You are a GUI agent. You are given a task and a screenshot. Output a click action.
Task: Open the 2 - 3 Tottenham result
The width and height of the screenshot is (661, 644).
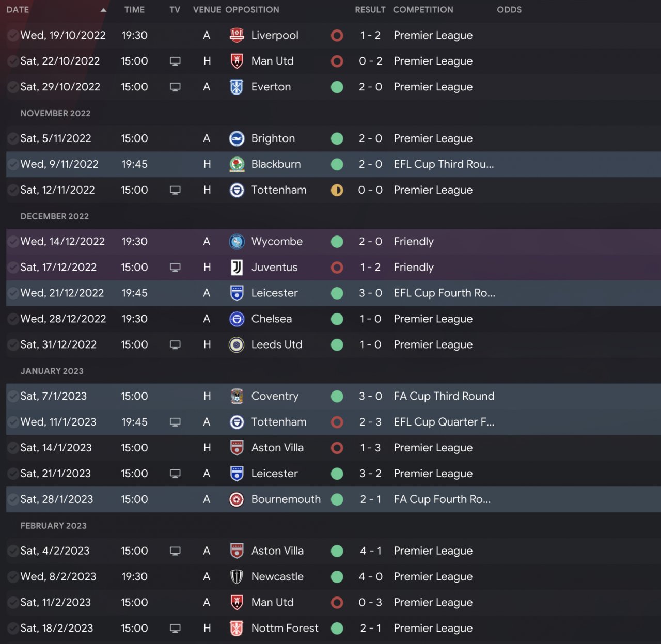(370, 422)
